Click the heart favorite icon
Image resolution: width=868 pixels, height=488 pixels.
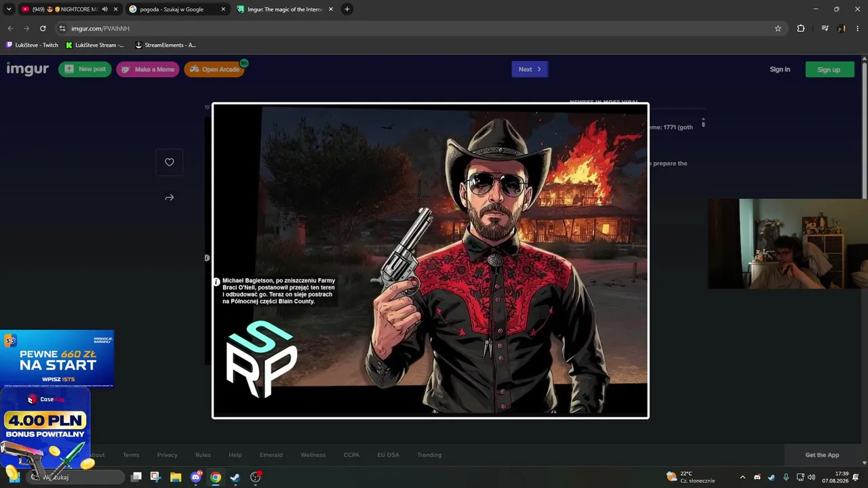tap(170, 162)
